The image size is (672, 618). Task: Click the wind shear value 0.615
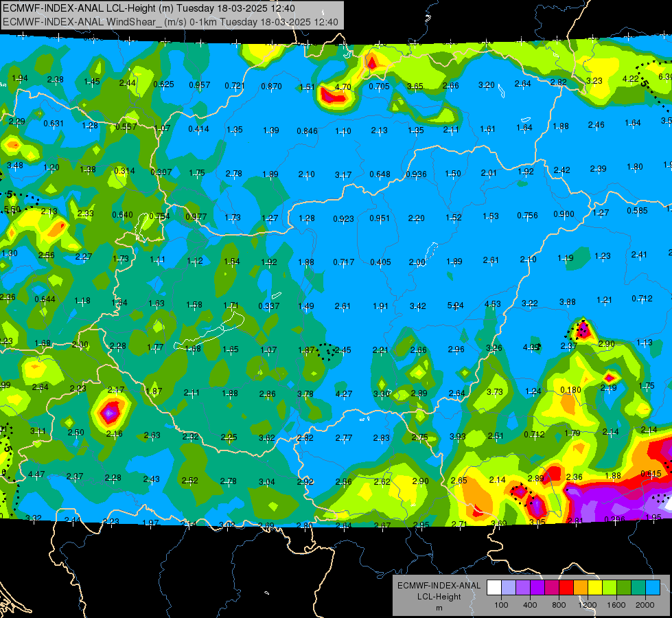tap(651, 474)
